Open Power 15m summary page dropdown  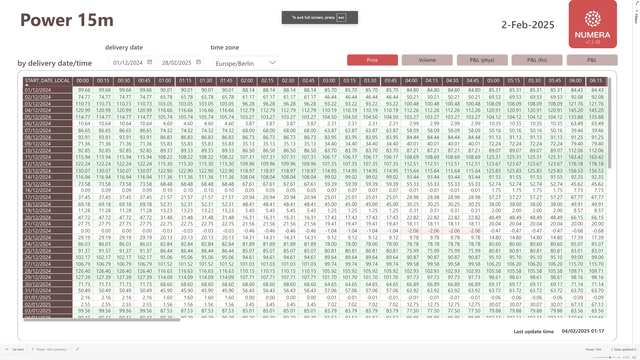pyautogui.click(x=50, y=349)
